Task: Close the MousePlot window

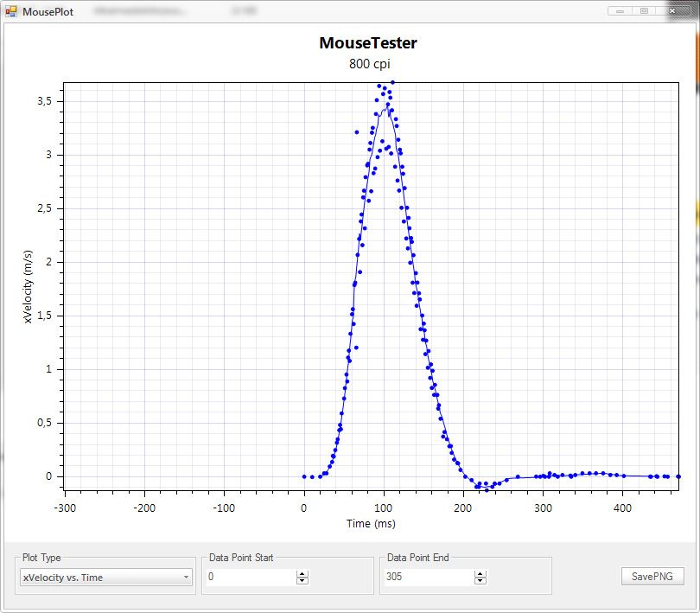Action: (672, 11)
